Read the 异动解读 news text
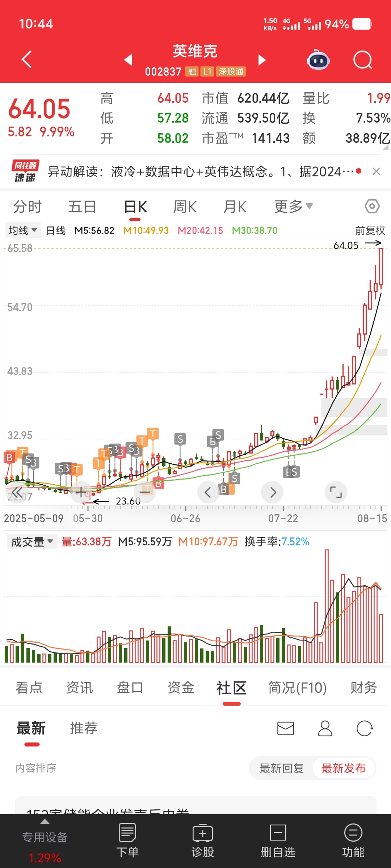 (201, 171)
